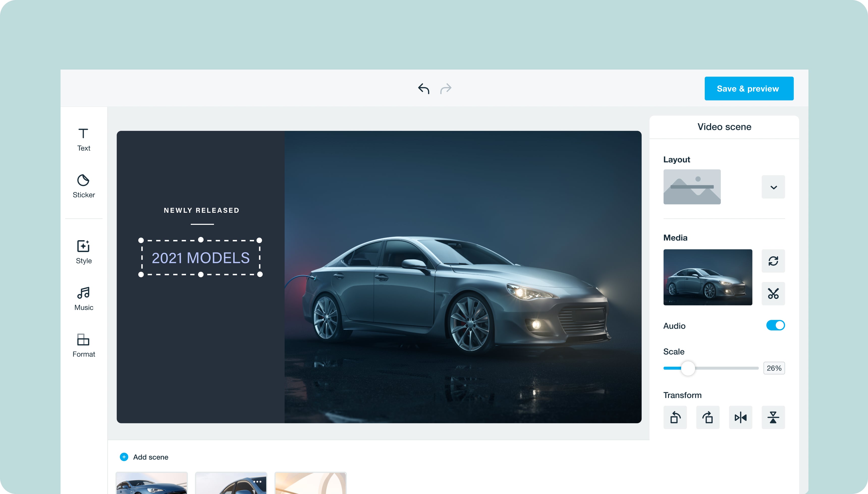868x494 pixels.
Task: Click the replace media icon
Action: click(x=773, y=261)
